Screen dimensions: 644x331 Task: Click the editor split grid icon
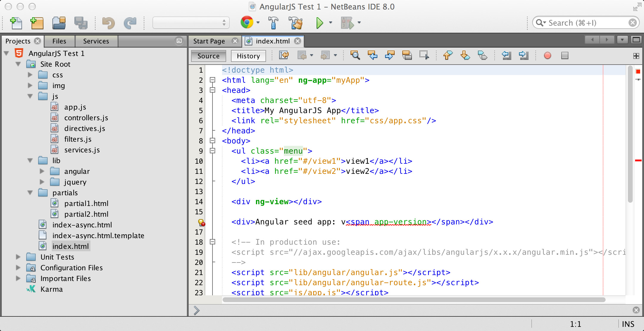pyautogui.click(x=636, y=56)
